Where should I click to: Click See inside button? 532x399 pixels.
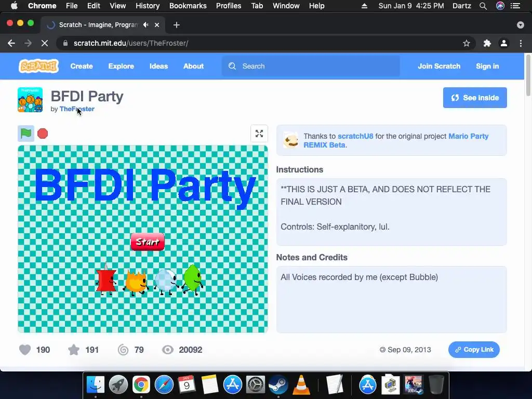[x=475, y=98]
